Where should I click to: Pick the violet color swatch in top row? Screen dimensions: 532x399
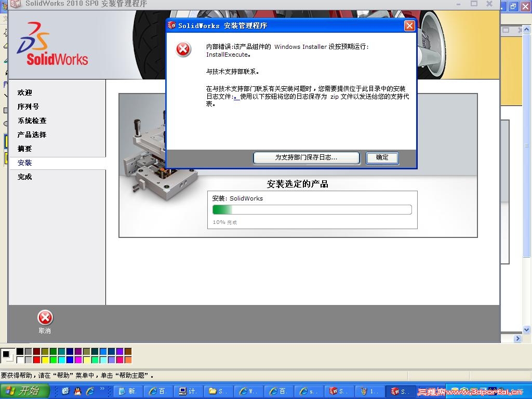(120, 352)
